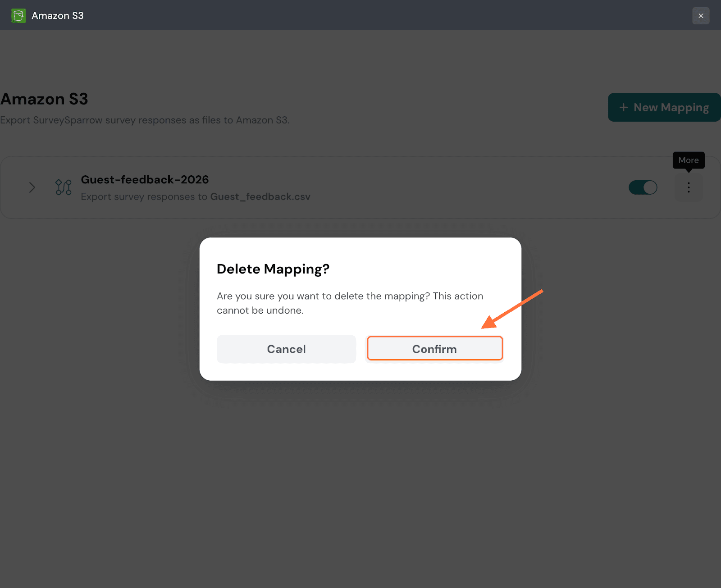Click the mapping flow icon beside Guest-feedback-2026
This screenshot has width=721, height=588.
[63, 187]
